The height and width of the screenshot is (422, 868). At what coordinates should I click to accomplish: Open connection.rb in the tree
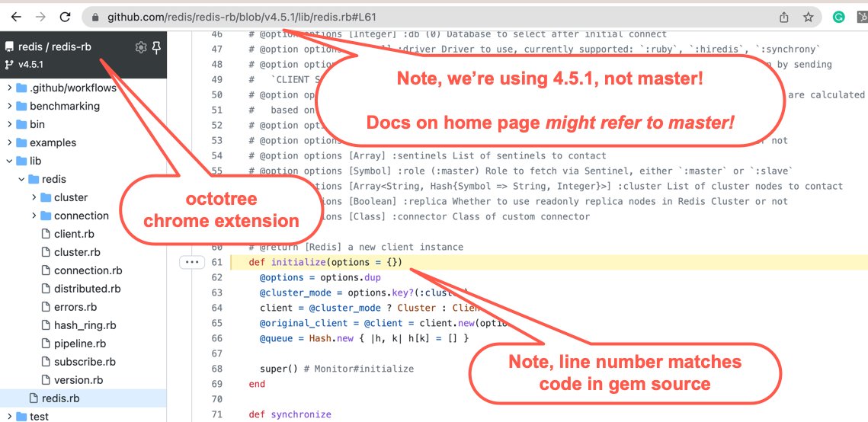[88, 270]
